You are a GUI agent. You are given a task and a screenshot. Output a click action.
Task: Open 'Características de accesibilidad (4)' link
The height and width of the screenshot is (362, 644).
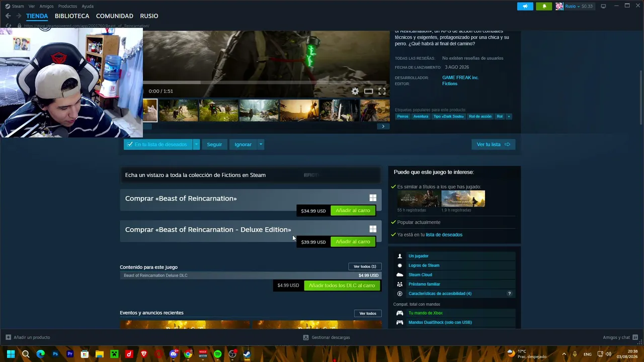tap(440, 294)
